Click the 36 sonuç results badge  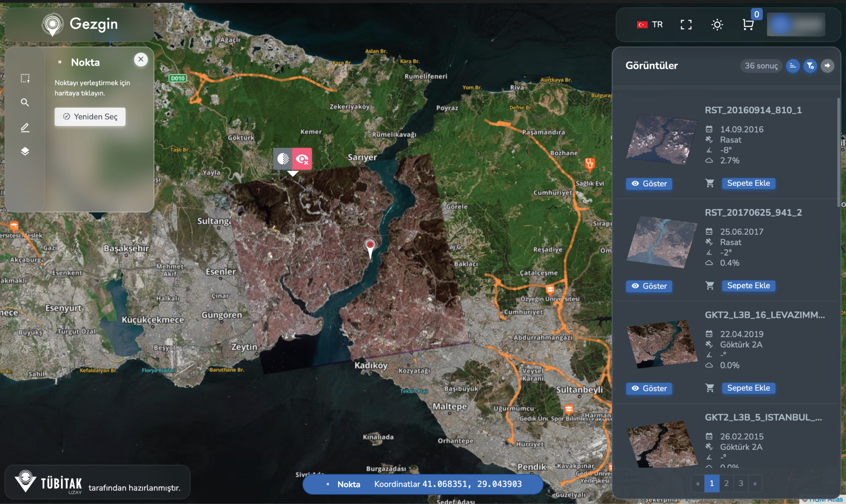click(761, 65)
